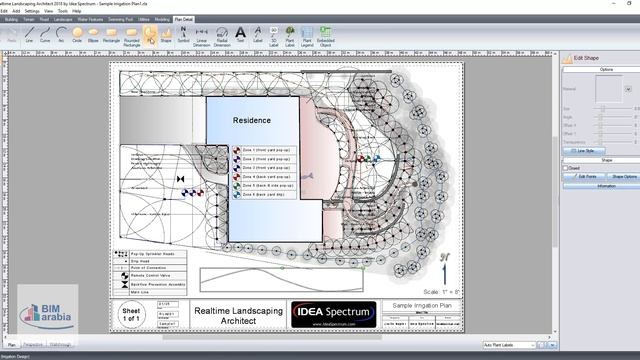640x360 pixels.
Task: Select the 3D Label tool
Action: pyautogui.click(x=273, y=36)
